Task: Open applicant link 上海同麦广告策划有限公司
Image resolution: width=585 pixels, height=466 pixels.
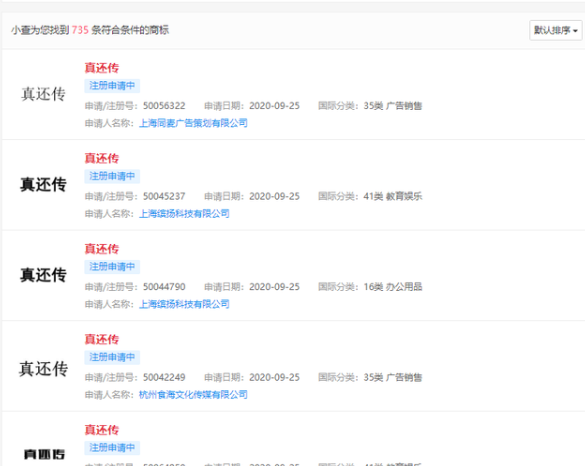Action: point(193,123)
